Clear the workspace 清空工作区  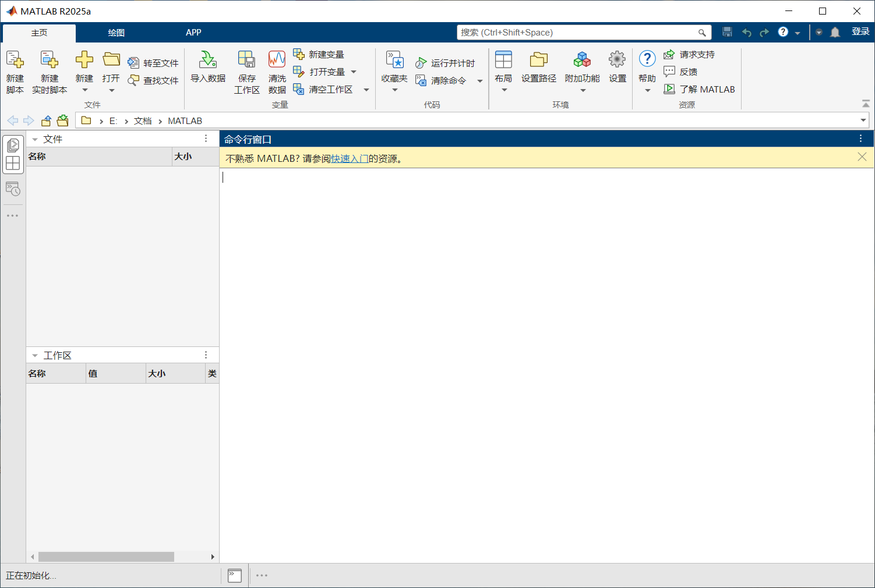click(323, 89)
